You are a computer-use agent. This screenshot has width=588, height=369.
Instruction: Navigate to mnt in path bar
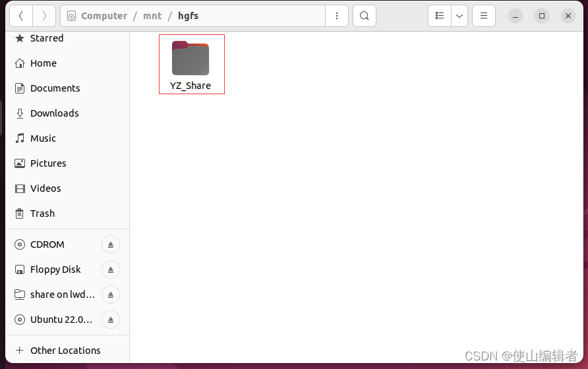(152, 16)
